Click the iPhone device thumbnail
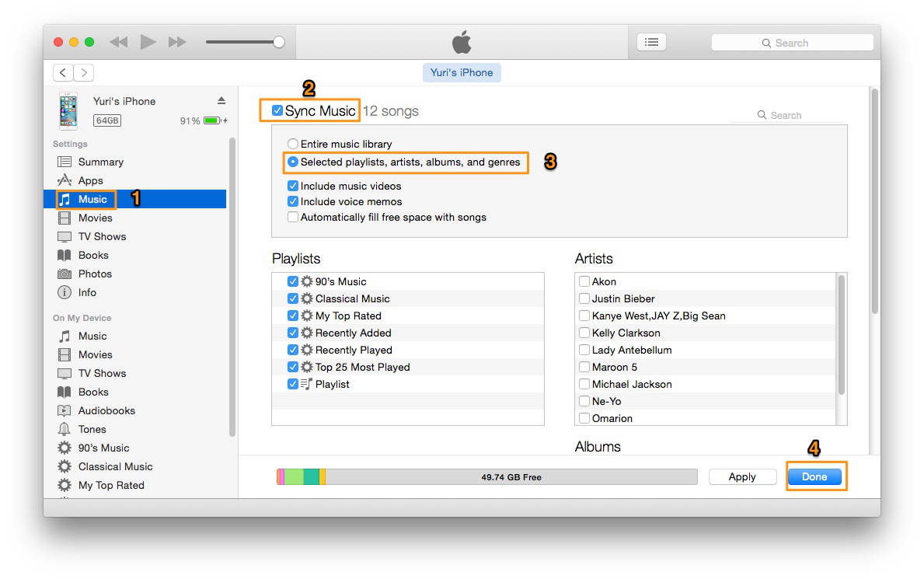Viewport: 924px width, 579px height. pos(68,111)
